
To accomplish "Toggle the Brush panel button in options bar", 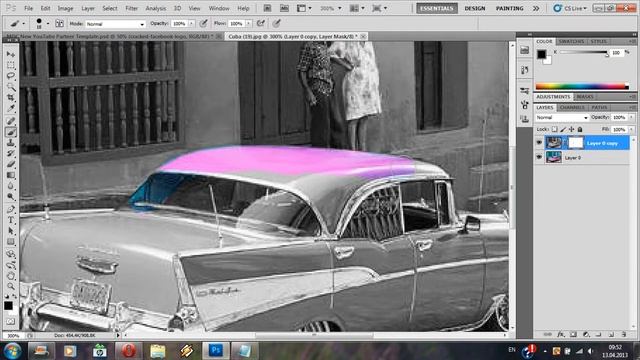I will click(x=59, y=24).
